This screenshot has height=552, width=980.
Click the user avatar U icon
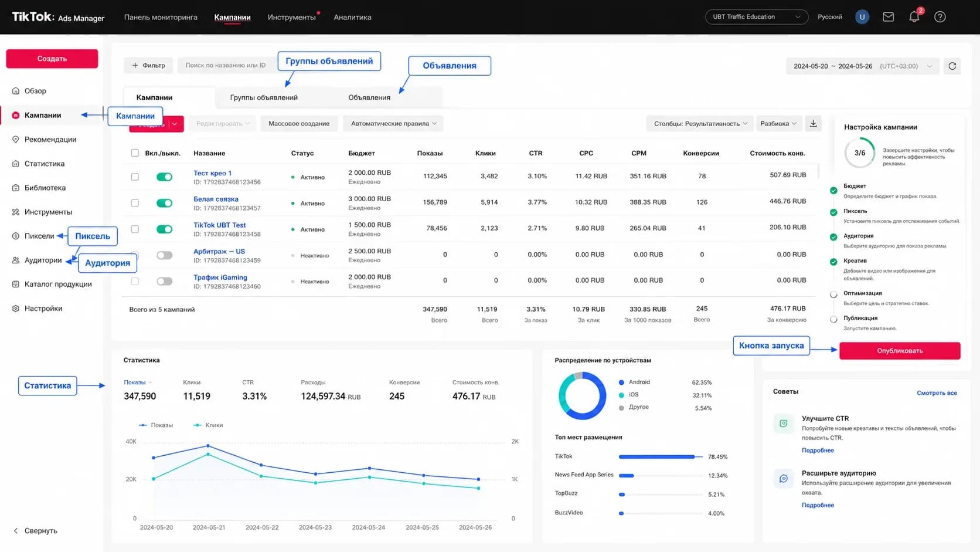coord(862,17)
